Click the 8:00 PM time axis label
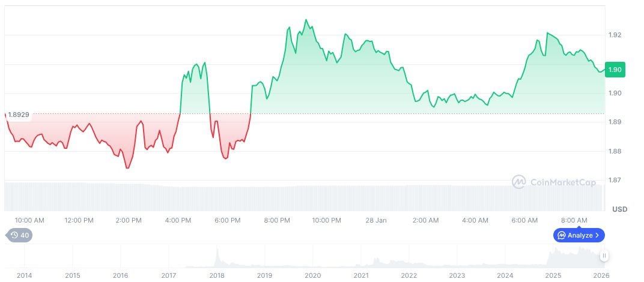Screen dimensions: 644x282 point(277,220)
